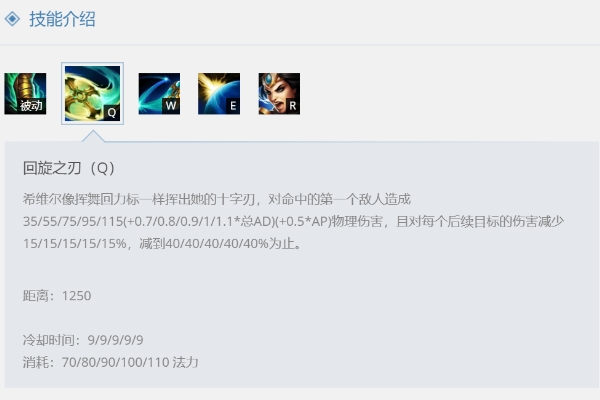Click the 技能介绍 section heading

[62, 19]
